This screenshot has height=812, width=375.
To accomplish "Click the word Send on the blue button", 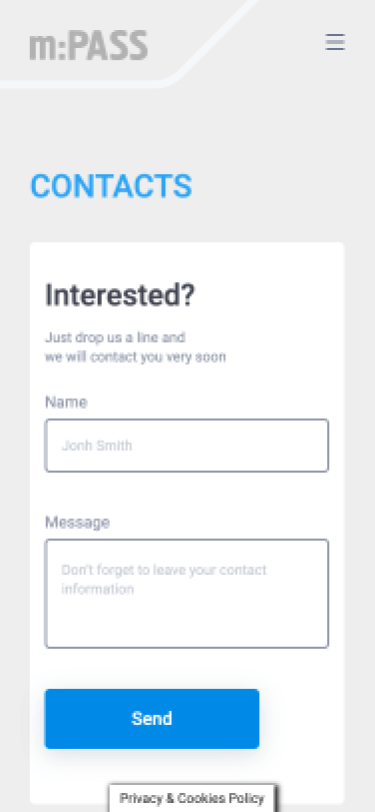I will (x=152, y=719).
